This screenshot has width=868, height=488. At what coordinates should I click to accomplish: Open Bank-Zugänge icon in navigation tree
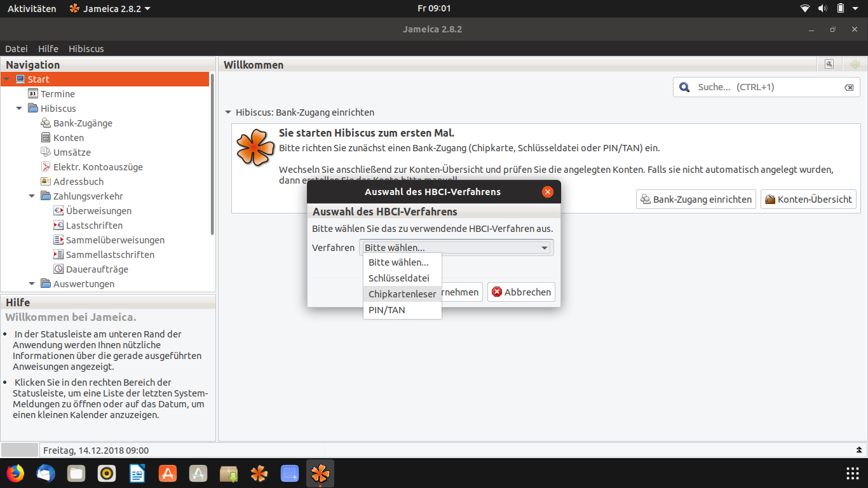(x=46, y=123)
